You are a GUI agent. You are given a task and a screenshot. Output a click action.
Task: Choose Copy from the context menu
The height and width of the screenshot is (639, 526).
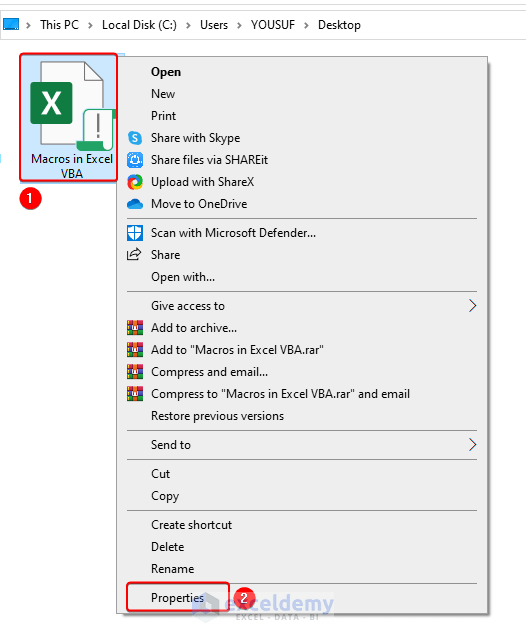pos(165,496)
